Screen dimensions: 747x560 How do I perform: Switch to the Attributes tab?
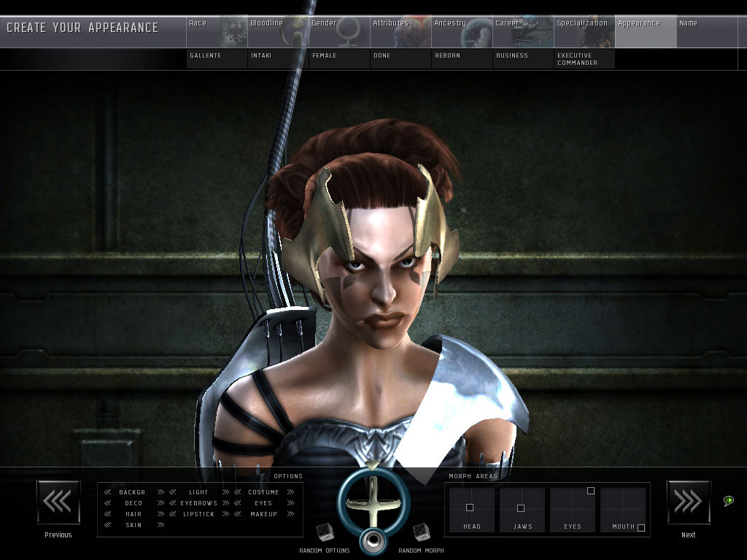401,31
